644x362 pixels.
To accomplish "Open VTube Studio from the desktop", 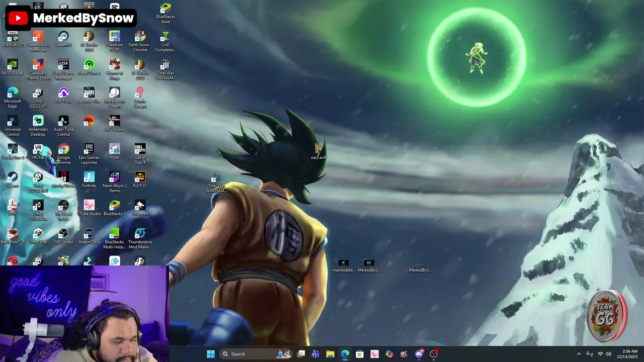I will click(89, 209).
